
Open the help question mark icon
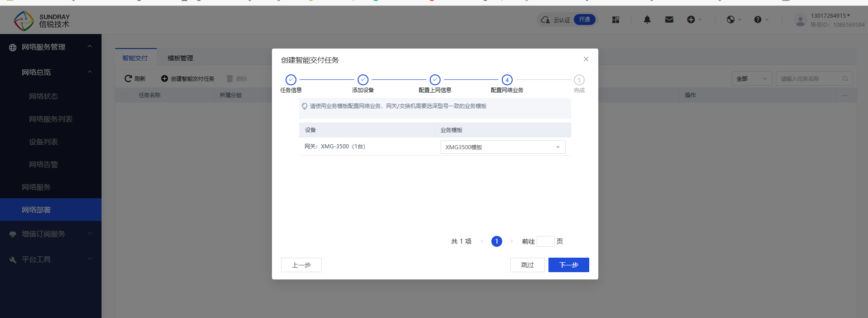pyautogui.click(x=758, y=20)
